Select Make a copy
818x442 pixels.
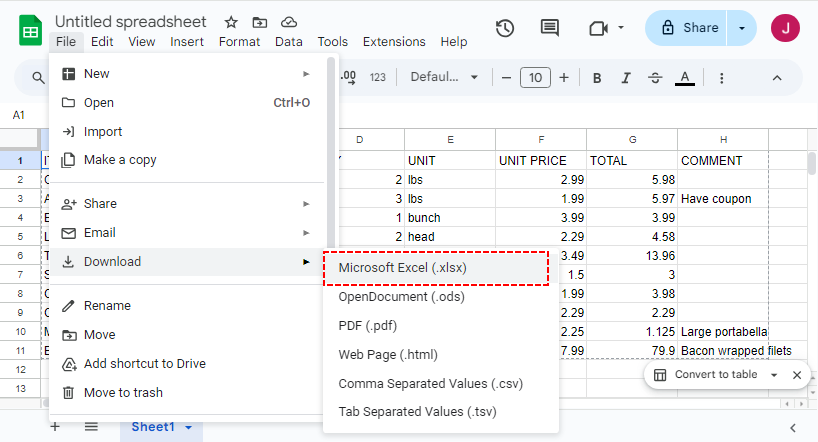click(188, 160)
